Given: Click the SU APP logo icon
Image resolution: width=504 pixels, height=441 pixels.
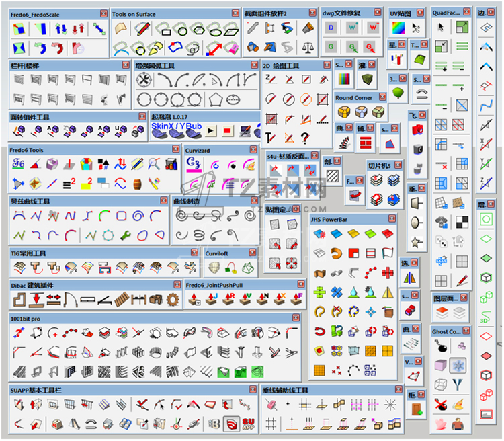Looking at the screenshot, I should click(x=249, y=424).
